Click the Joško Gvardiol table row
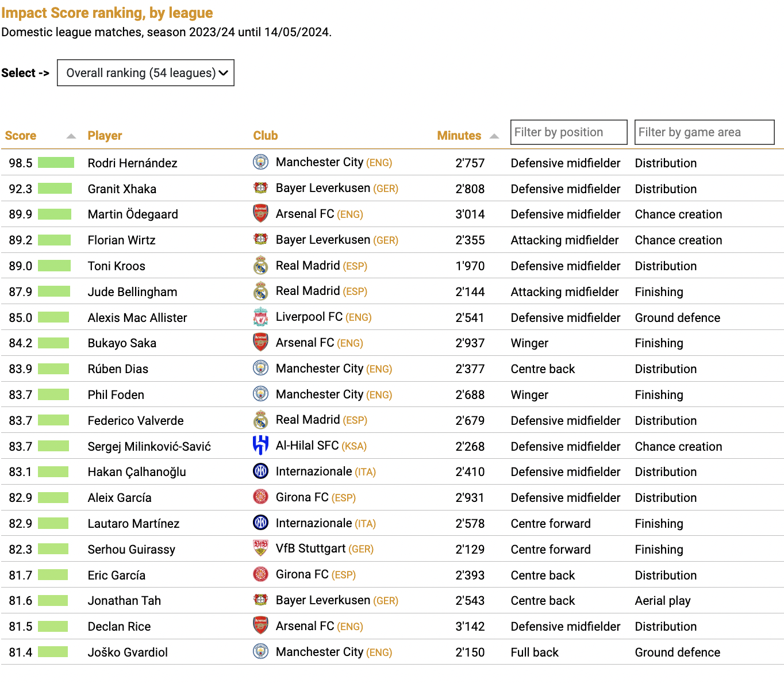Screen dimensions: 784x683 click(x=392, y=652)
